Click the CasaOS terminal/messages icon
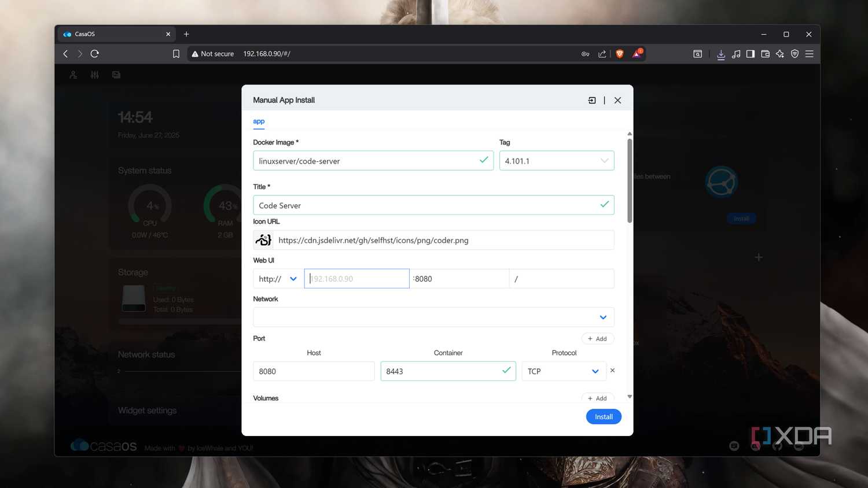The height and width of the screenshot is (488, 868). (116, 75)
